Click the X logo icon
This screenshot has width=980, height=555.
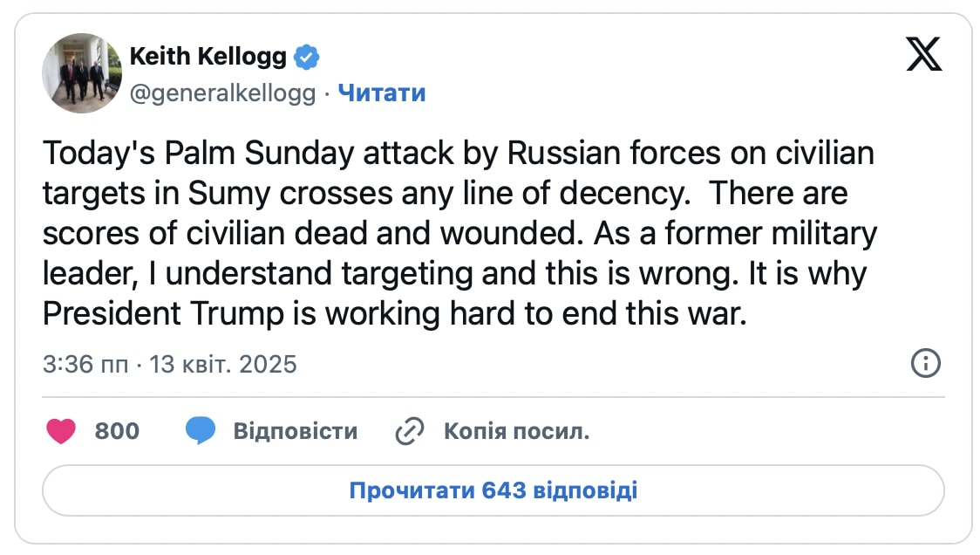[923, 54]
